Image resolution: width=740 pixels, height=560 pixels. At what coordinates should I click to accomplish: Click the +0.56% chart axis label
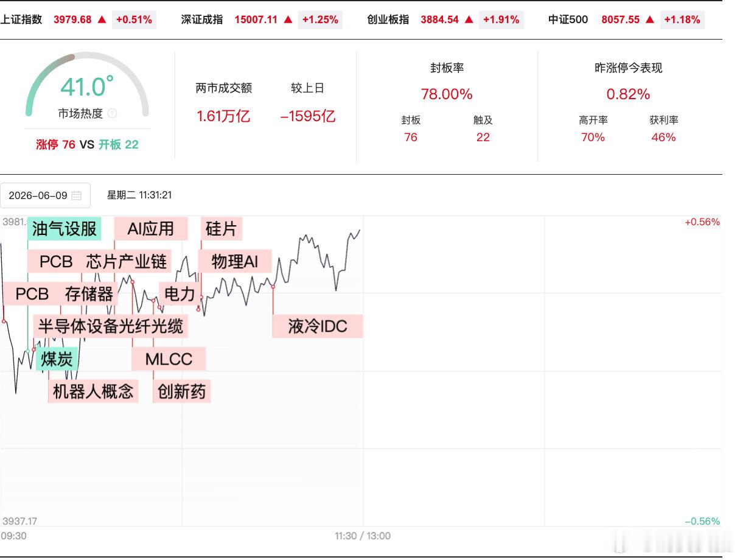(702, 222)
